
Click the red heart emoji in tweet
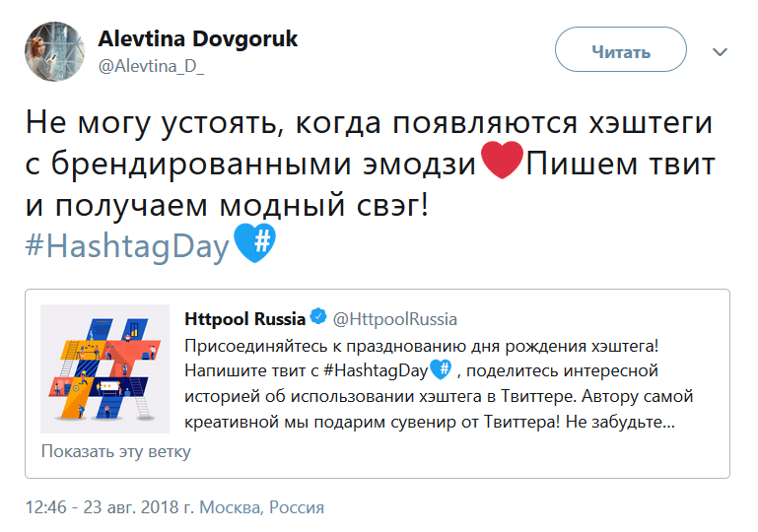(502, 160)
